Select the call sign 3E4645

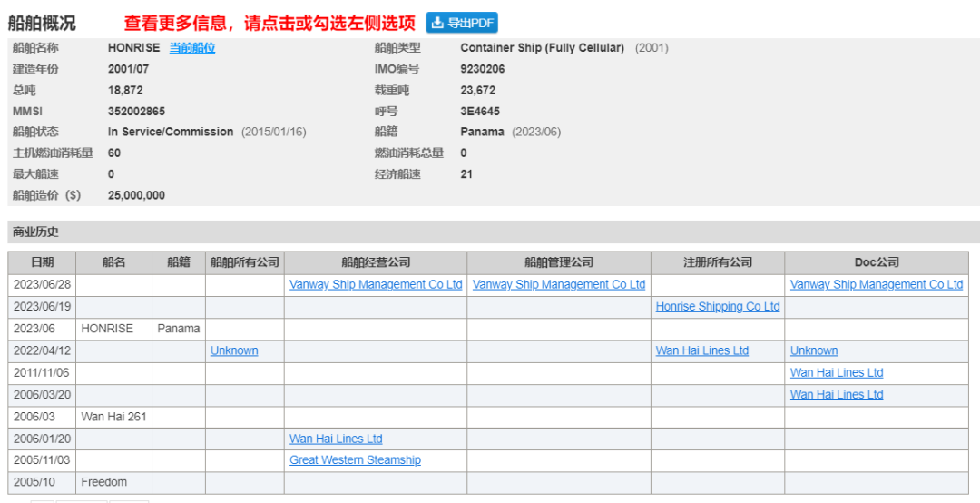click(x=480, y=112)
